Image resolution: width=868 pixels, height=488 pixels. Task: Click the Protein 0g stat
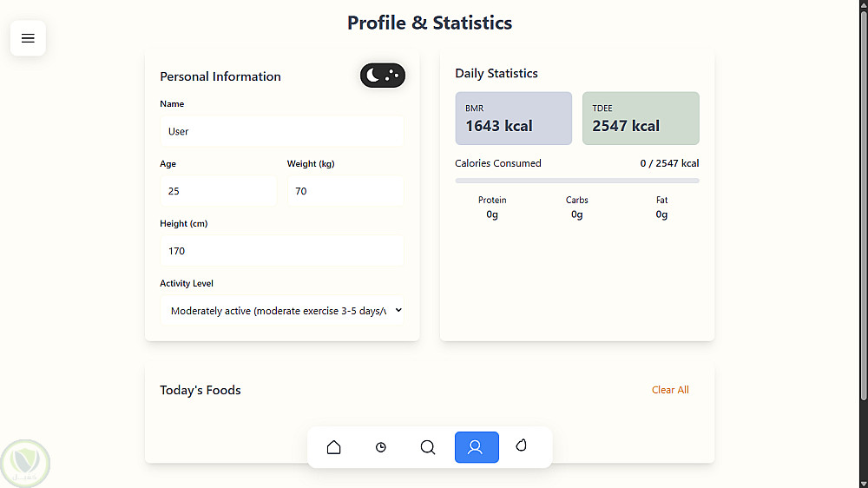click(492, 208)
